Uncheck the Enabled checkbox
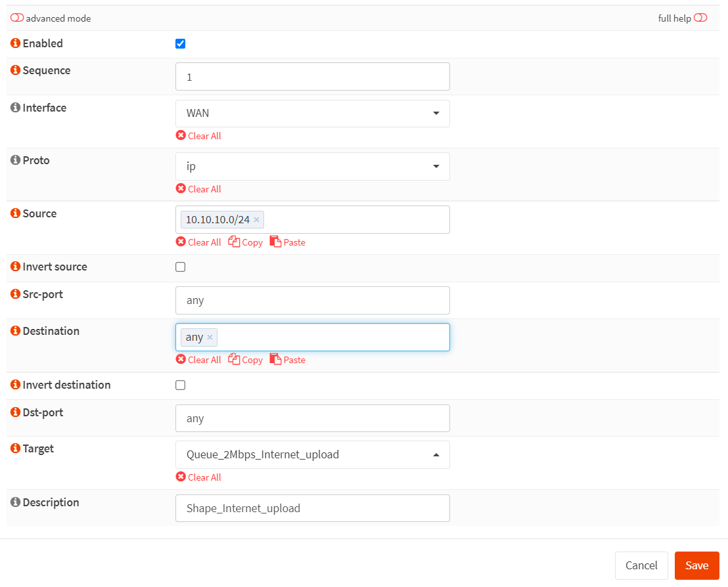This screenshot has height=587, width=728. coord(181,44)
